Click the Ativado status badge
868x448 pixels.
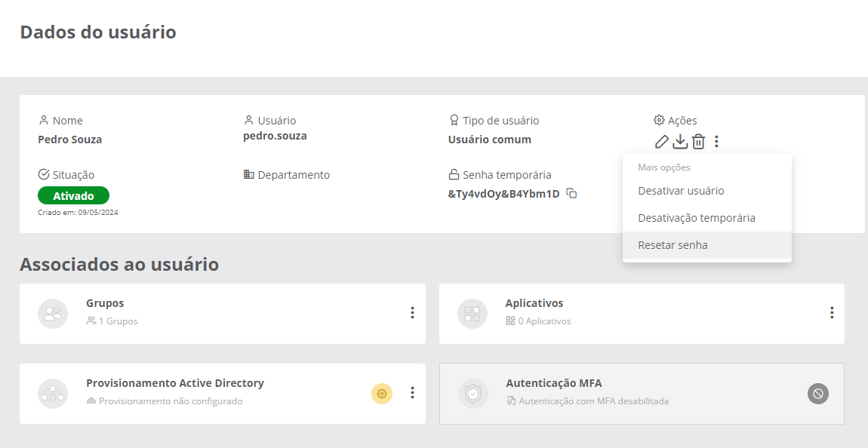(73, 196)
